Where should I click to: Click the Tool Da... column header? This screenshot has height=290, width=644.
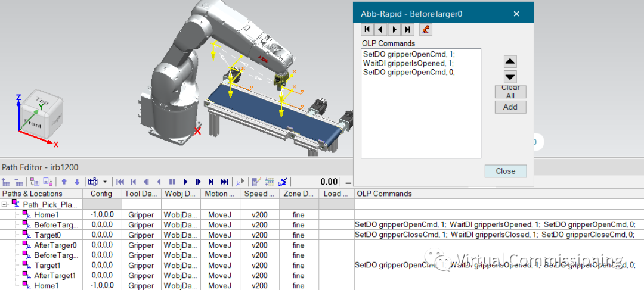coord(141,194)
